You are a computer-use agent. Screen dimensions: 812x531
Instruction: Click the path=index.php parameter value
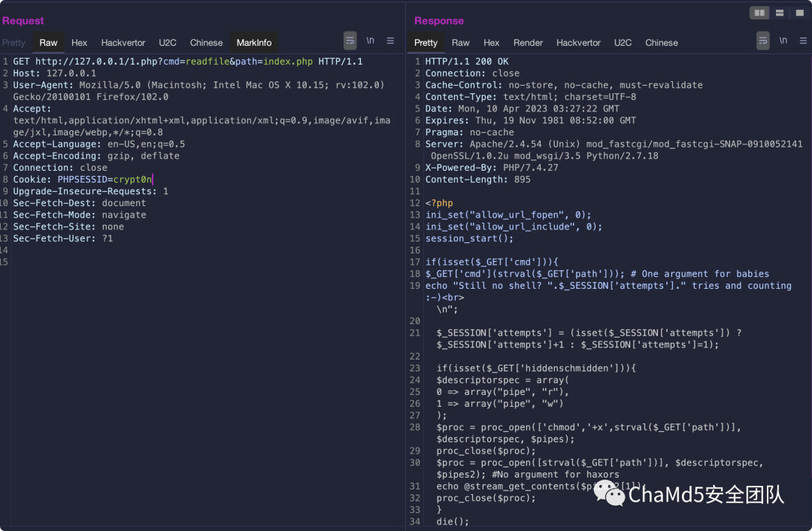288,62
